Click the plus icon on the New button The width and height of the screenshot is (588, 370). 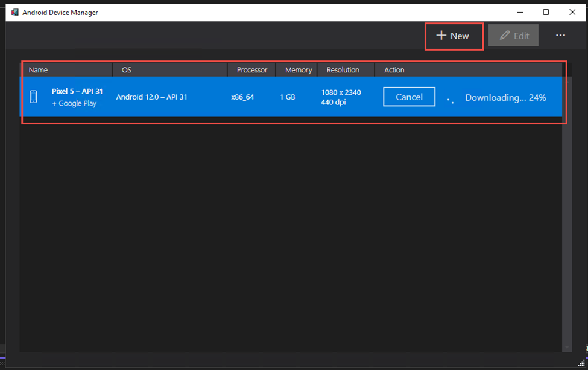441,36
